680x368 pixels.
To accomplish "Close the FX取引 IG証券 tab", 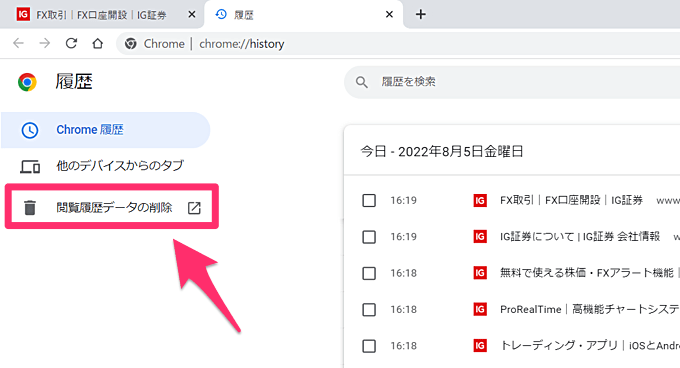I will tap(191, 15).
